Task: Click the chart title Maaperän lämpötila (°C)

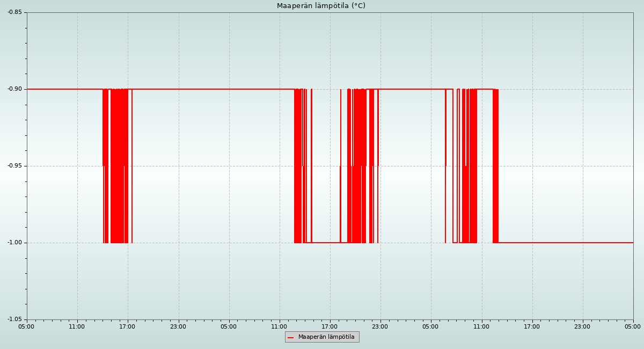Action: pyautogui.click(x=321, y=6)
